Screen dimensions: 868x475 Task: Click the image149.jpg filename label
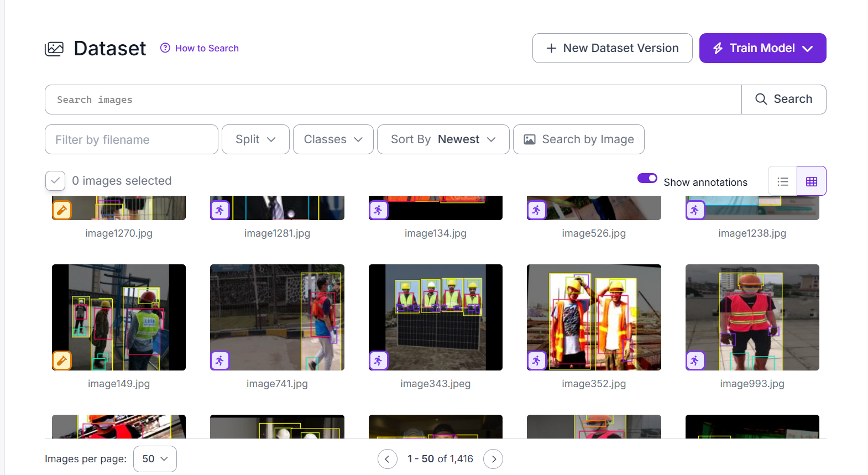[119, 384]
